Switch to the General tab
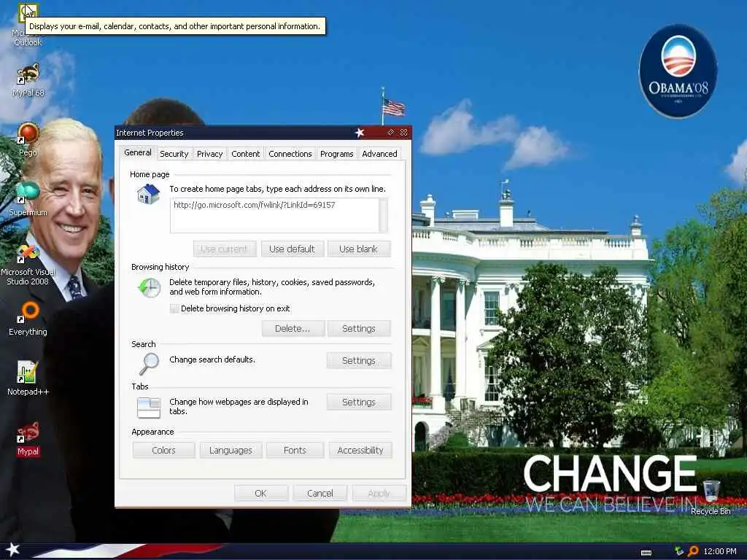747x560 pixels. (138, 152)
